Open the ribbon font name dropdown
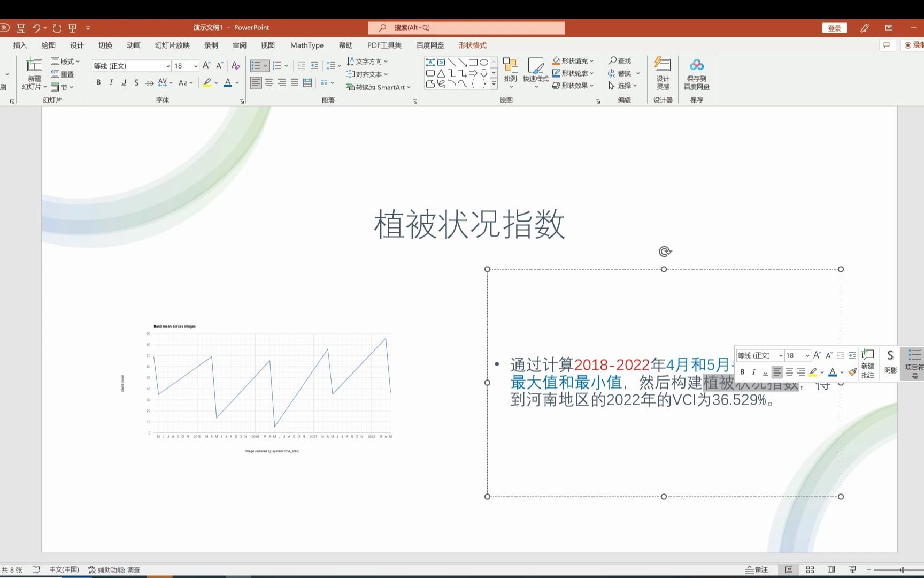The height and width of the screenshot is (578, 924). click(168, 66)
